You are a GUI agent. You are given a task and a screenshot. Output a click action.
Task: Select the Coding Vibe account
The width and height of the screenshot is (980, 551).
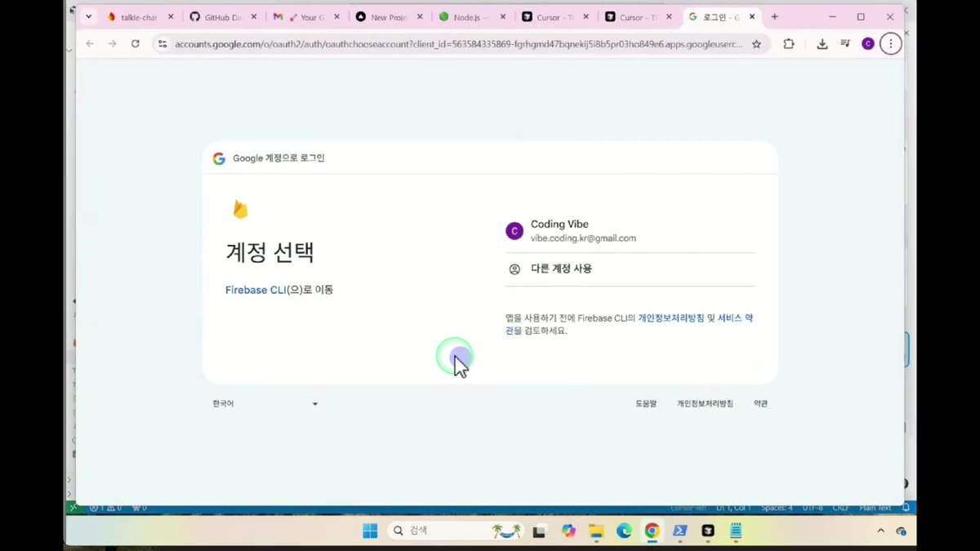click(630, 231)
